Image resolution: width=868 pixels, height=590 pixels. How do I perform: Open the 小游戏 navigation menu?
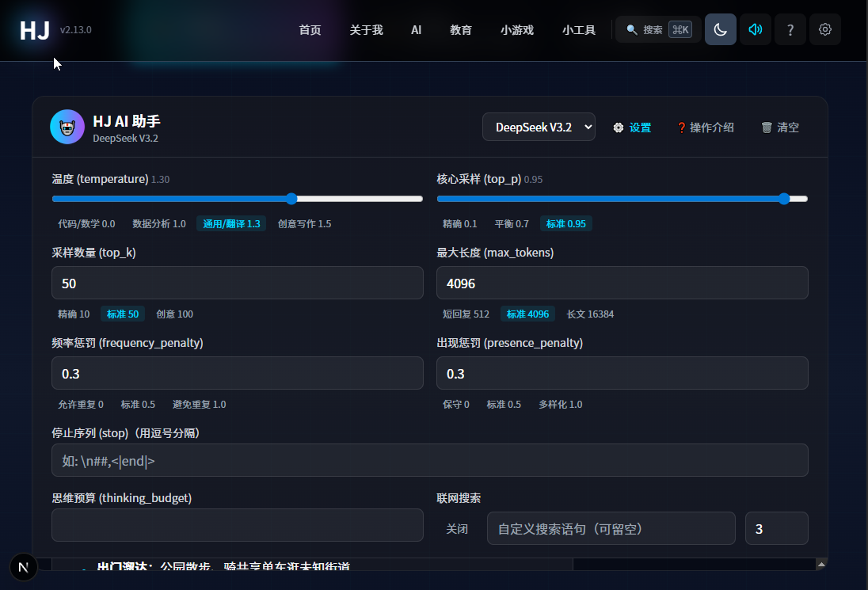516,30
